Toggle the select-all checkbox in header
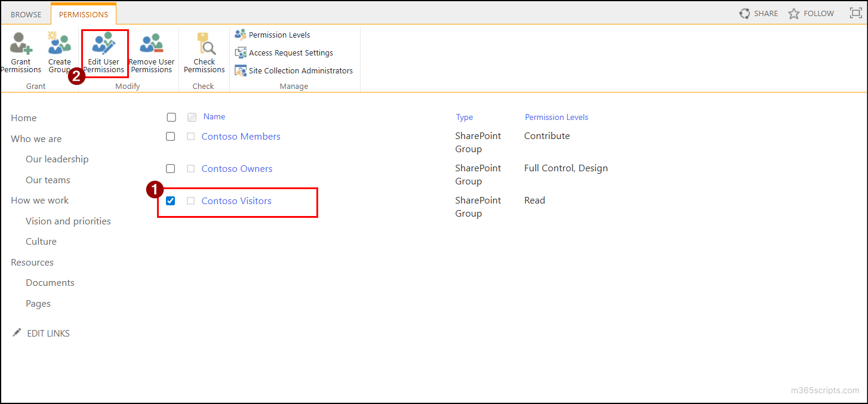Screen dimensions: 868x404 171,117
